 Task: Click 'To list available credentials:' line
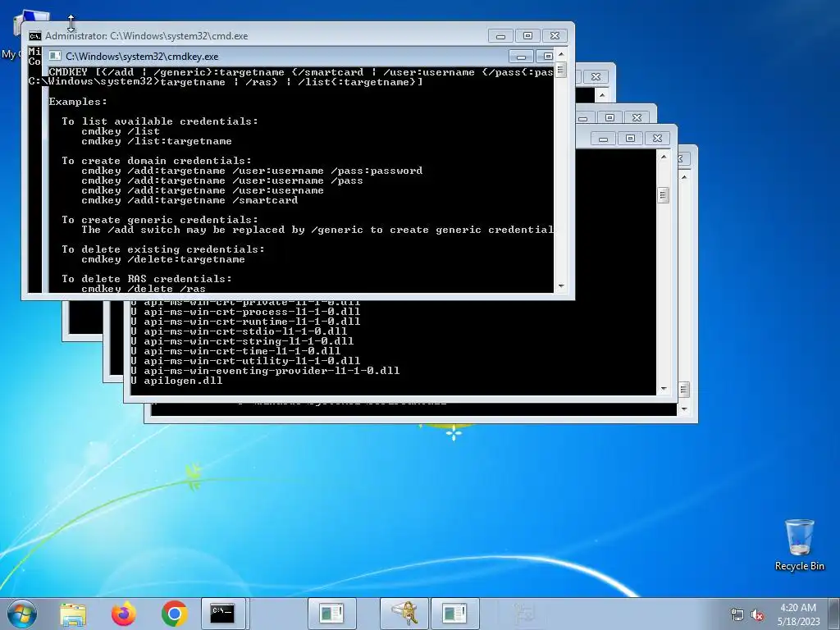160,121
